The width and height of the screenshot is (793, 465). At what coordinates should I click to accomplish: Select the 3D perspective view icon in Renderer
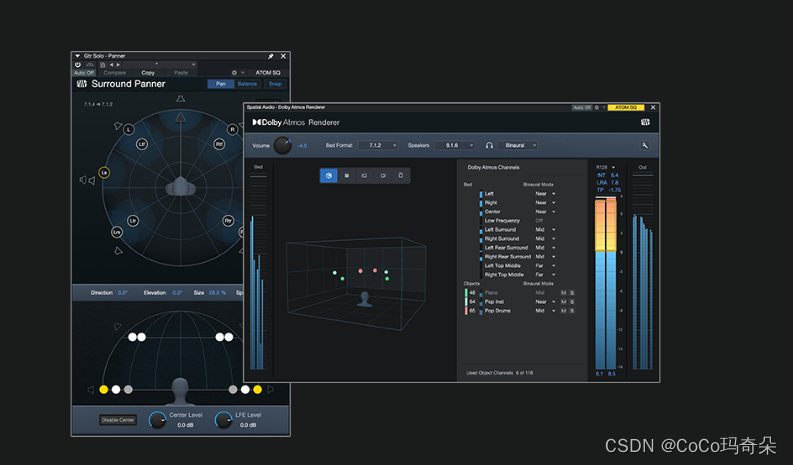(329, 176)
